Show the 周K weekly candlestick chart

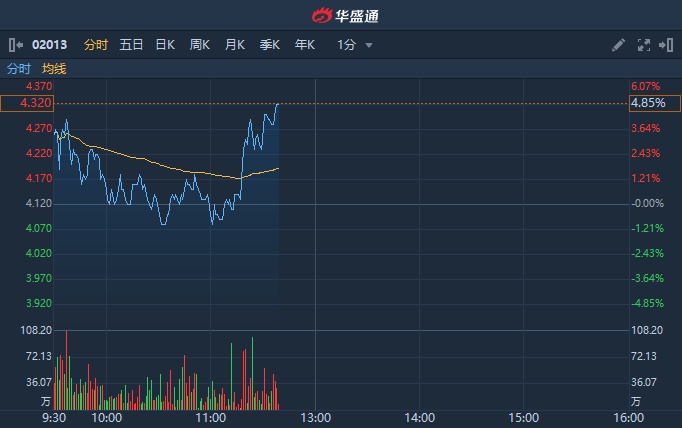point(200,45)
